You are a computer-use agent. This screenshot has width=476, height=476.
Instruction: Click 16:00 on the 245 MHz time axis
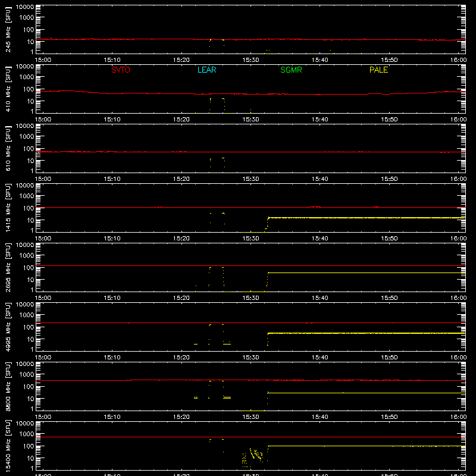tap(458, 60)
